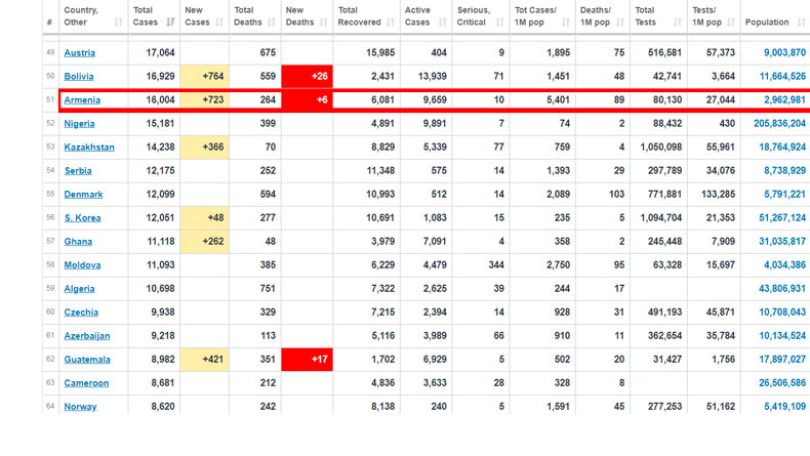Click Austria population 9,003,870 link
Viewport: 810px width, 456px height.
(785, 53)
